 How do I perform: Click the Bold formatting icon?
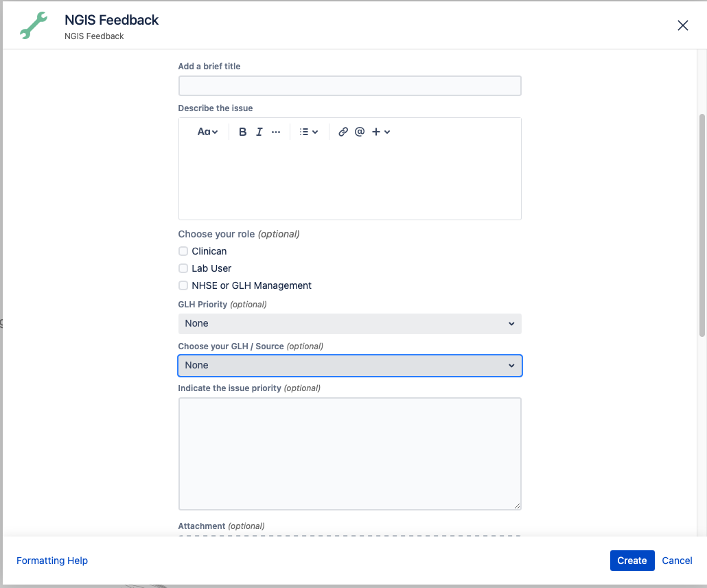242,132
